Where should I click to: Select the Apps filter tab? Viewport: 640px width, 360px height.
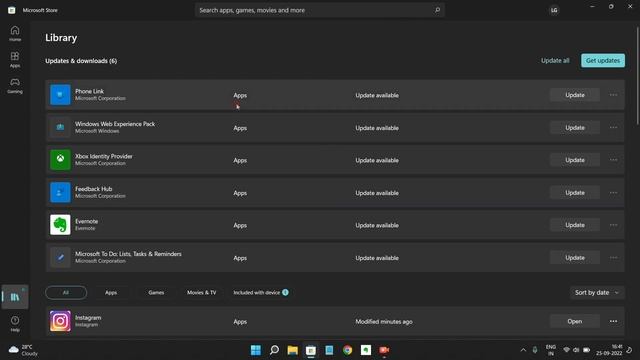pos(111,293)
